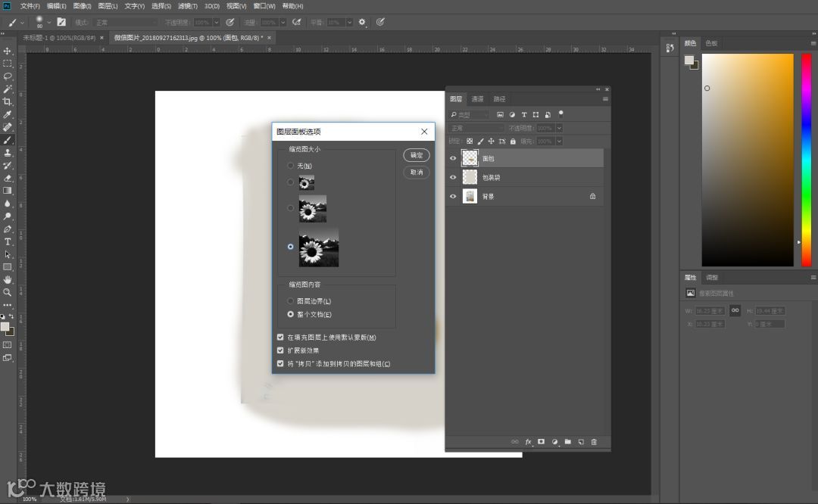Viewport: 818px width, 504px height.
Task: Click the create new layer icon
Action: pos(581,442)
